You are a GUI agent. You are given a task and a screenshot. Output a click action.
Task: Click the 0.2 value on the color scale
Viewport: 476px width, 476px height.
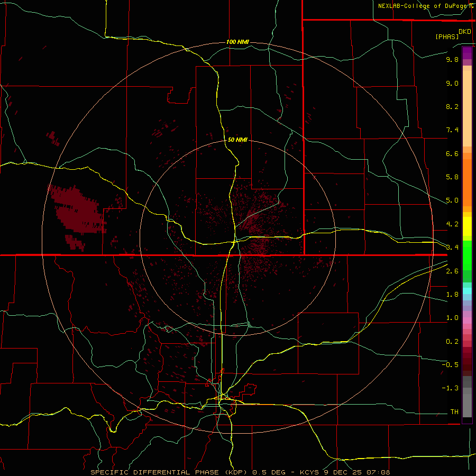(452, 342)
